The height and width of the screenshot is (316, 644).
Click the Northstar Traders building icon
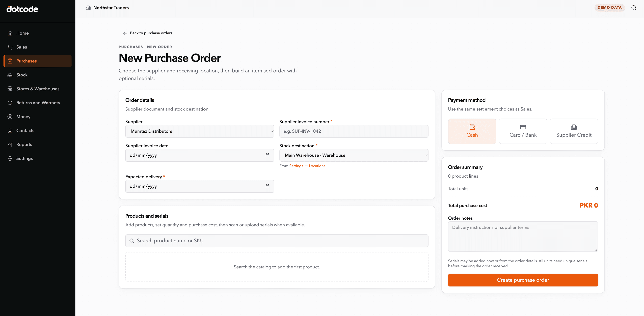point(88,8)
